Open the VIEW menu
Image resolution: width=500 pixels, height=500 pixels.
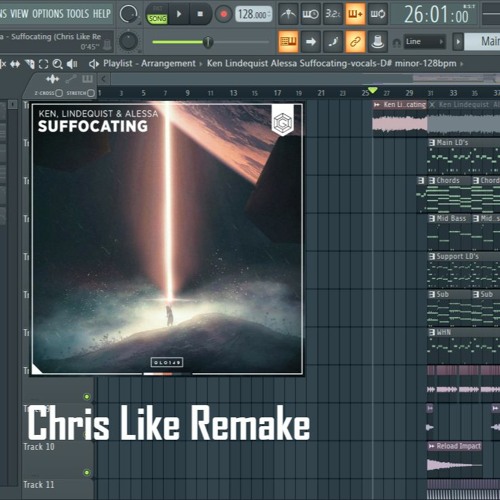coord(19,14)
